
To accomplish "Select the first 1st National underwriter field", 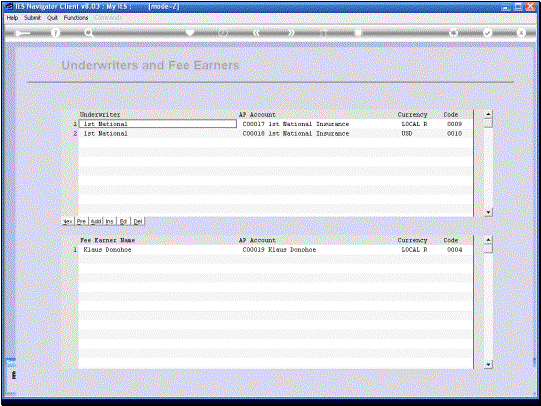I will (x=158, y=124).
